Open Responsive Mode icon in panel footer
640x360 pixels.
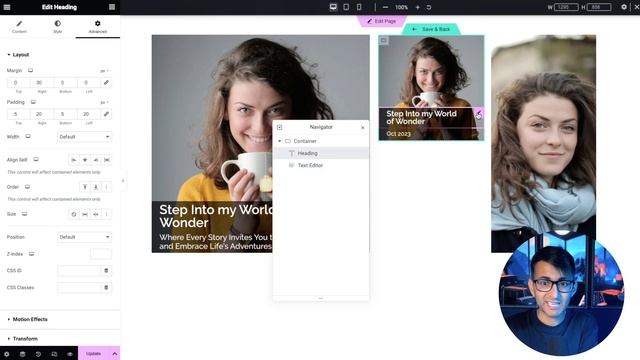tap(54, 354)
